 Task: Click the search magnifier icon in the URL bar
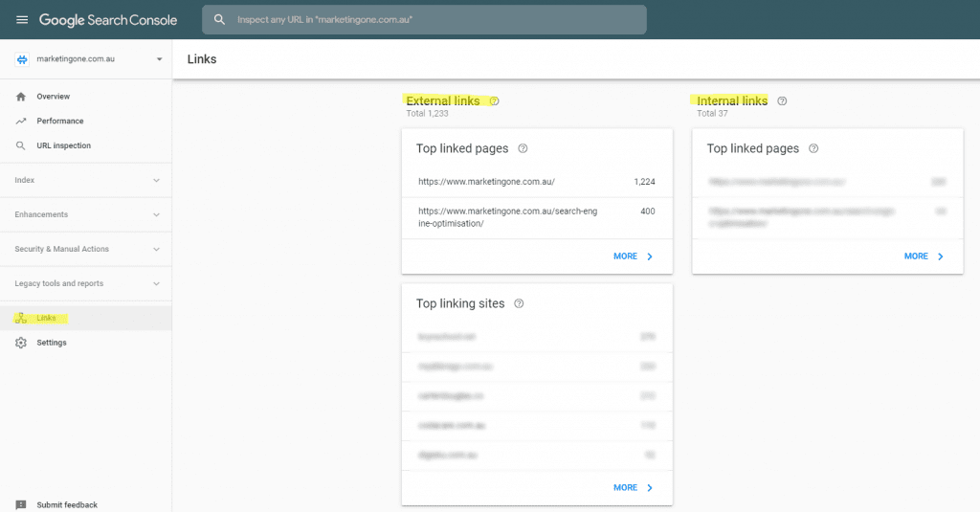(219, 19)
